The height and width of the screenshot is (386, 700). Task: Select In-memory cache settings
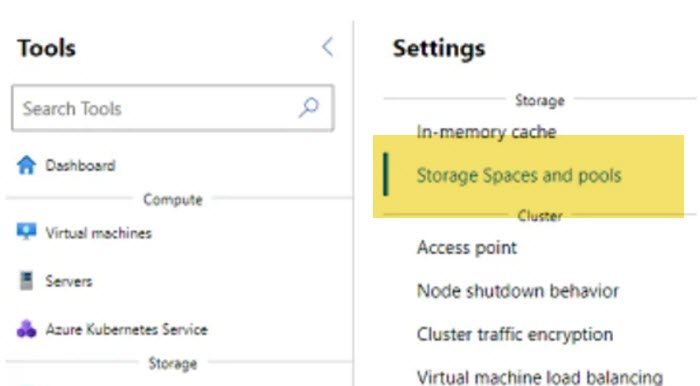487,132
